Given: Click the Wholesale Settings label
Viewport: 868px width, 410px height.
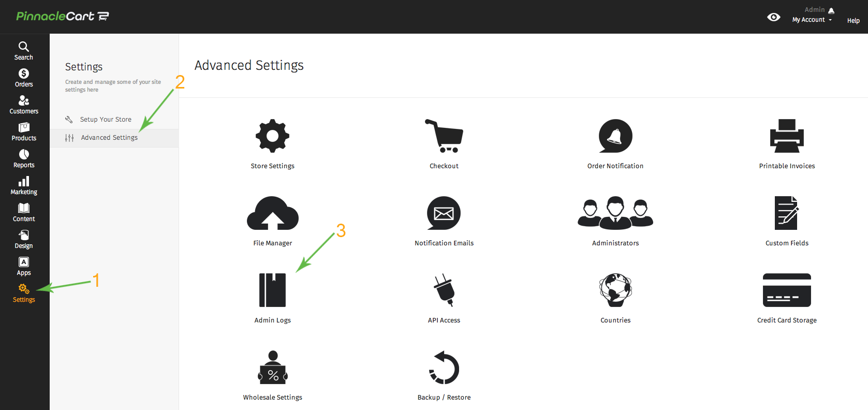Looking at the screenshot, I should [x=272, y=398].
